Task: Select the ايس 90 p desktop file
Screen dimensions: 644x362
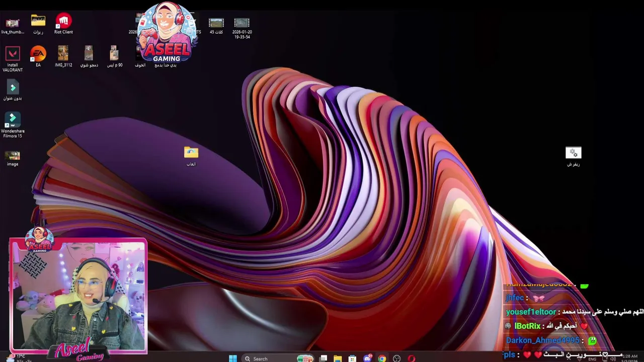Action: [x=115, y=57]
